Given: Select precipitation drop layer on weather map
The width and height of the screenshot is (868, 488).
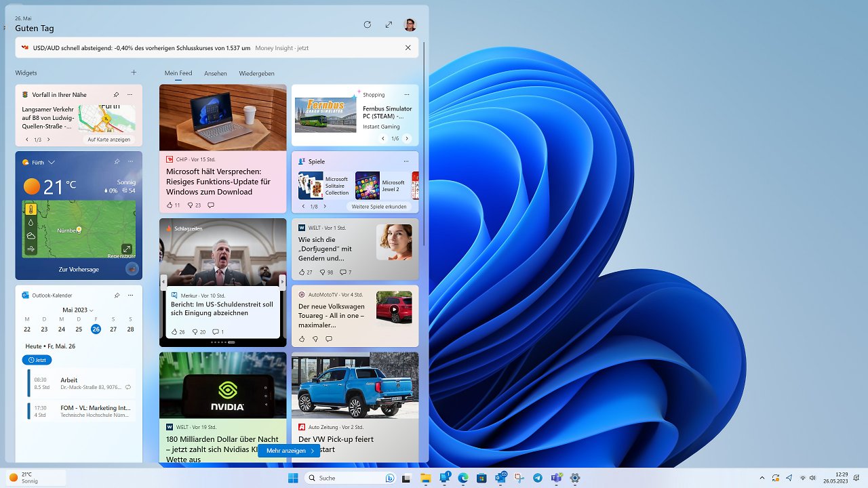Looking at the screenshot, I should click(x=31, y=222).
